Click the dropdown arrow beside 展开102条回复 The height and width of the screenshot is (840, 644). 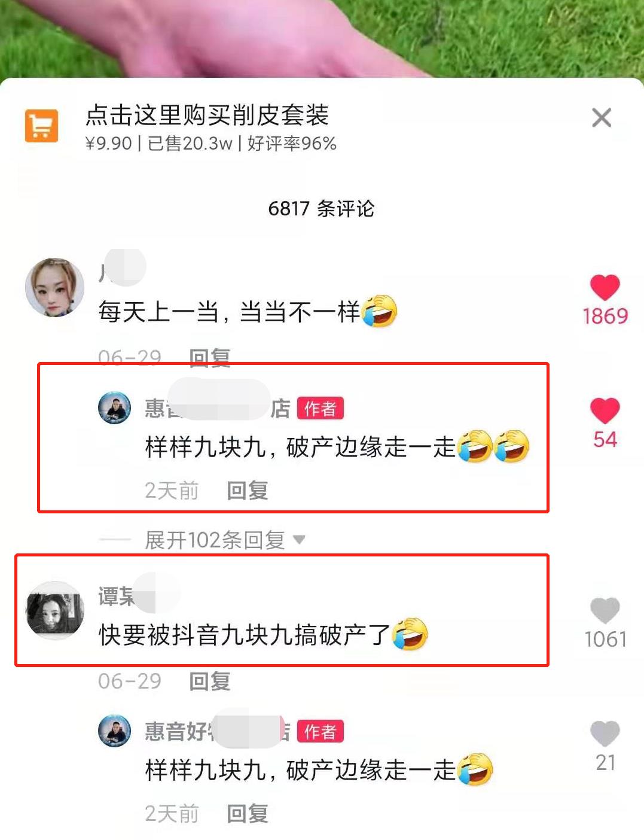(x=299, y=540)
